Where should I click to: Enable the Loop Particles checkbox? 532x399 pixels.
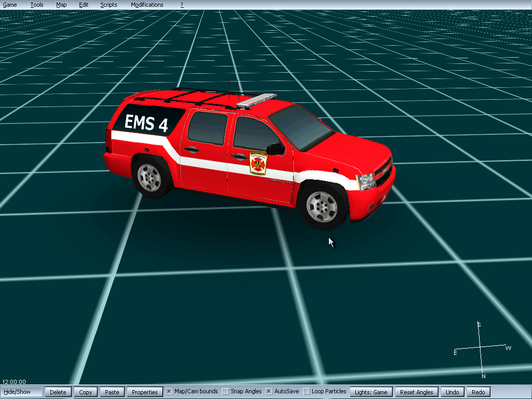coord(307,391)
